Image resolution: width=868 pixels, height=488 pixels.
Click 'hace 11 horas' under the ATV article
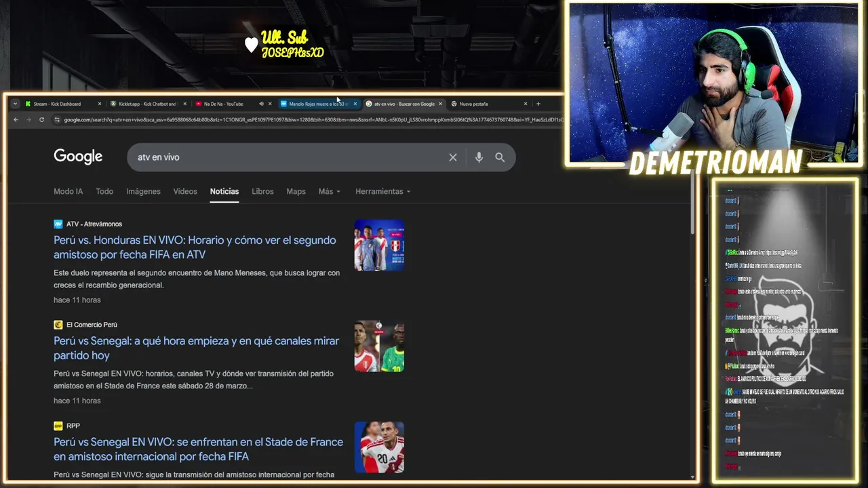77,300
